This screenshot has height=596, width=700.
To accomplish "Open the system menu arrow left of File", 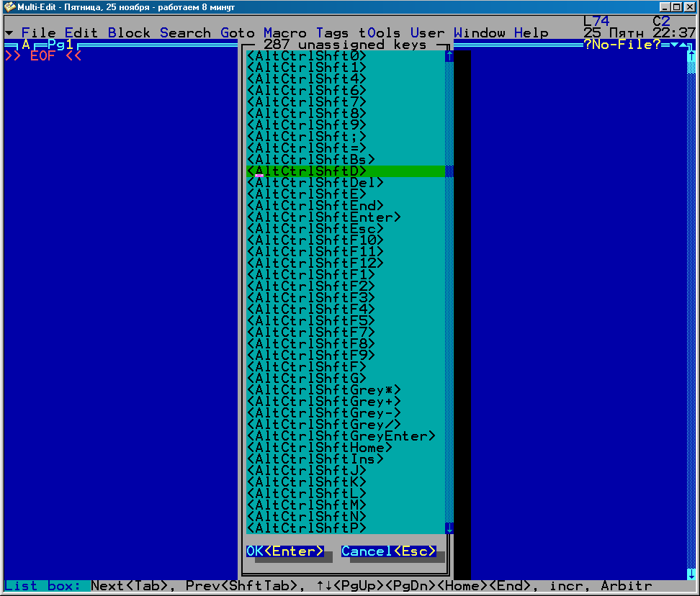I will pyautogui.click(x=9, y=34).
